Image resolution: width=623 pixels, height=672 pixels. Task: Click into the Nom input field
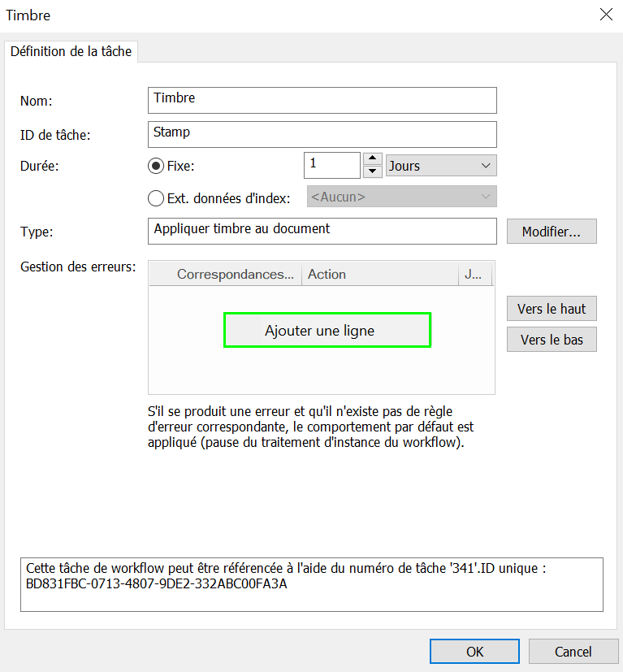322,100
